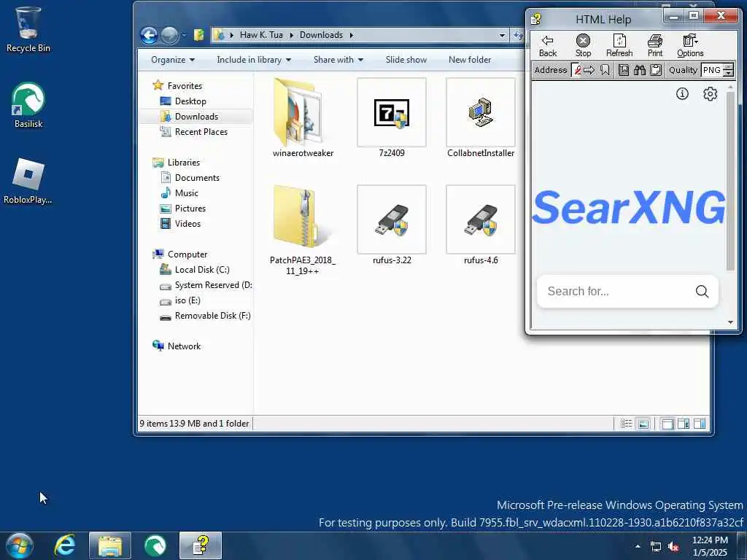Open 'Include in library' menu
This screenshot has width=747, height=560.
click(x=253, y=60)
